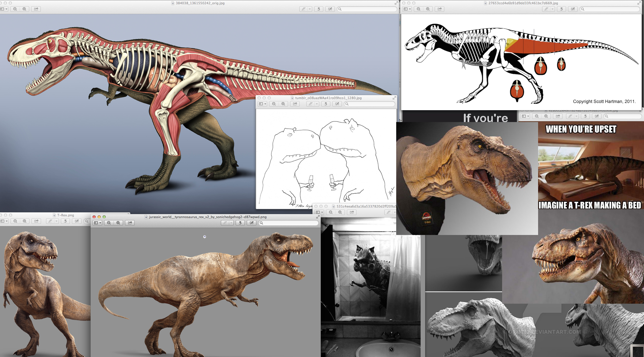
Task: Zoom out in the T-Rex.png window
Action: [x=15, y=221]
